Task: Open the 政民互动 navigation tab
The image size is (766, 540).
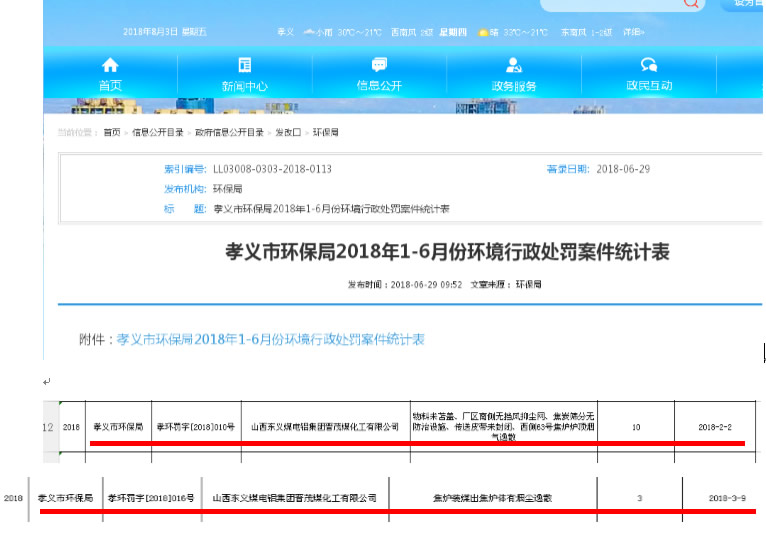Action: pos(649,74)
